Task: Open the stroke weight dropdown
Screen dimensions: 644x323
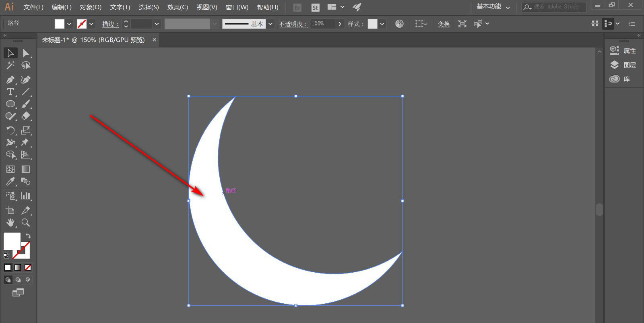Action: coord(157,24)
